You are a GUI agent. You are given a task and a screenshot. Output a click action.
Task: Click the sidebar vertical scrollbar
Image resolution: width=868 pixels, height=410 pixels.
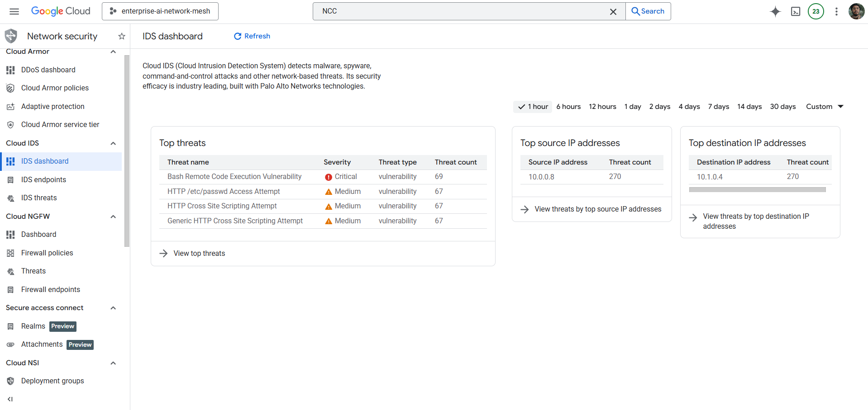click(127, 151)
